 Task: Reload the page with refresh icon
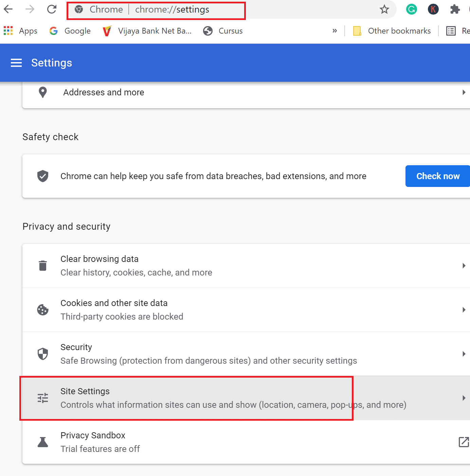pyautogui.click(x=52, y=9)
